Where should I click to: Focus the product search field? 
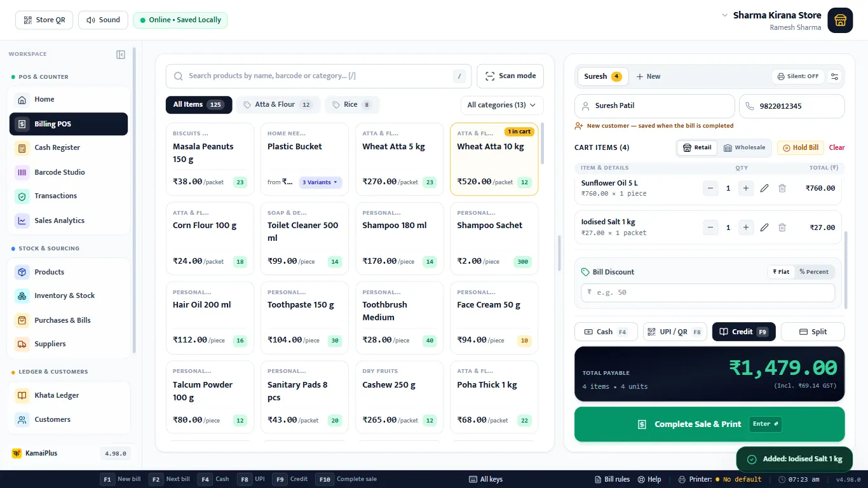point(318,76)
